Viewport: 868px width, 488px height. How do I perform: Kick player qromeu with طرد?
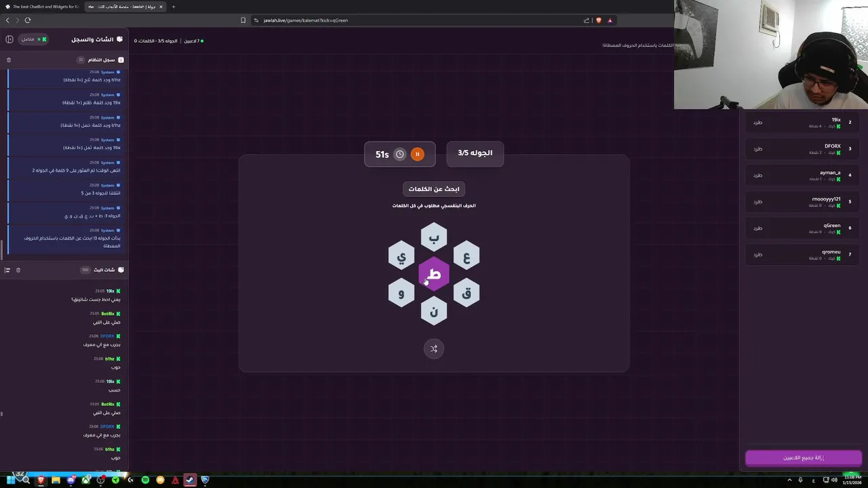[x=758, y=255]
